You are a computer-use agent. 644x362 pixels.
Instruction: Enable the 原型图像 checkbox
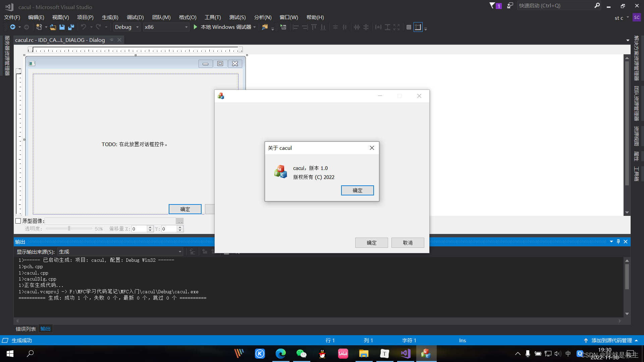pos(18,221)
